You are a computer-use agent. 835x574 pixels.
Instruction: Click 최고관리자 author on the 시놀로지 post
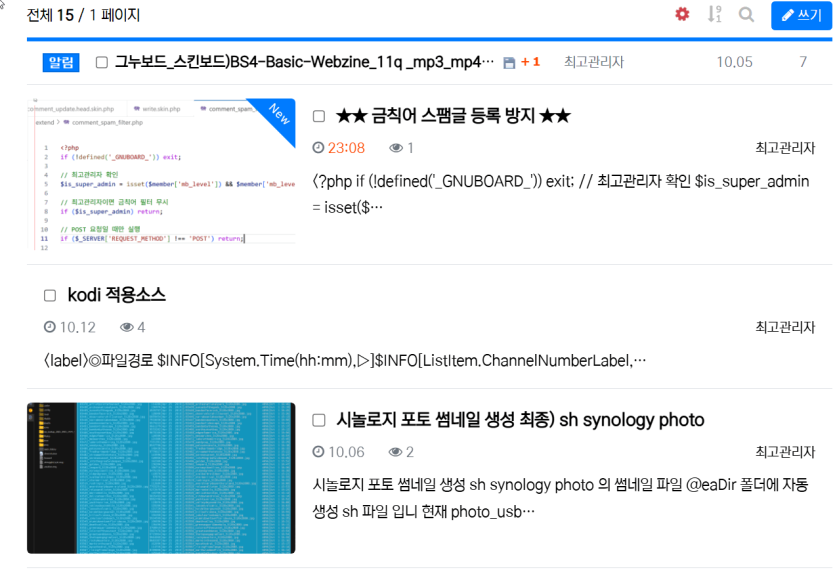[x=785, y=452]
